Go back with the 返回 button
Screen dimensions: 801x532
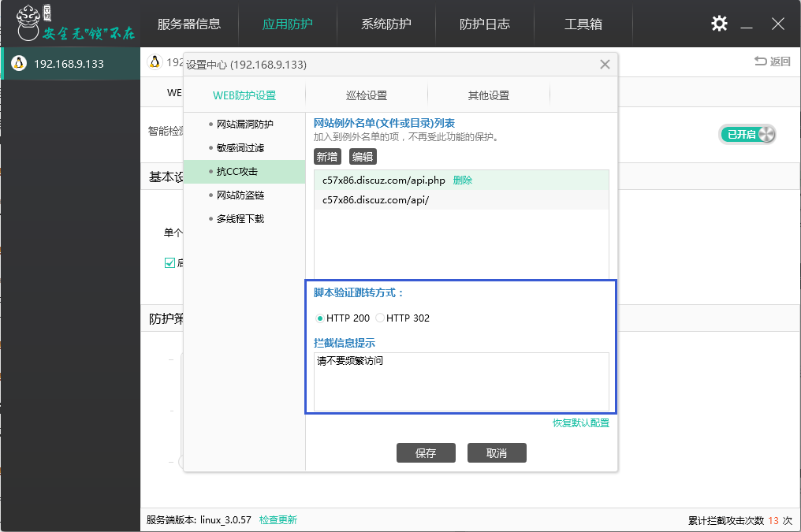click(x=773, y=61)
